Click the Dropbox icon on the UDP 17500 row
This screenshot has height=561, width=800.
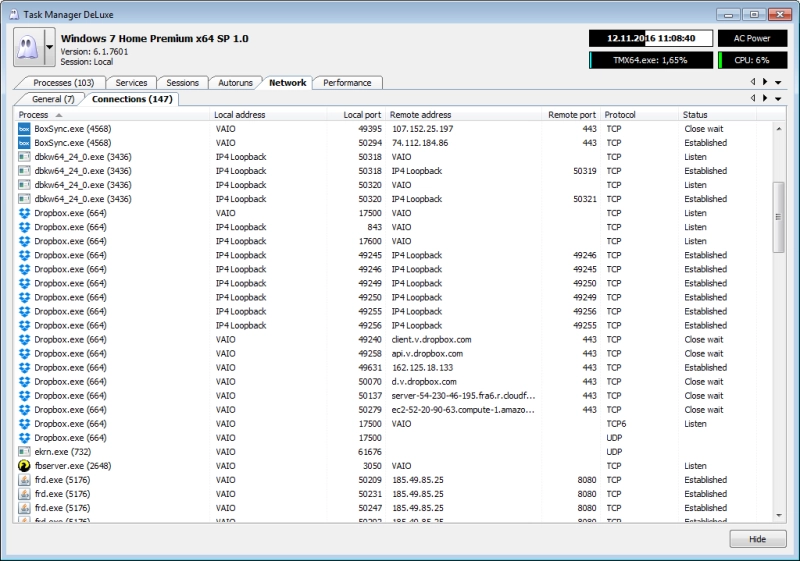point(24,438)
